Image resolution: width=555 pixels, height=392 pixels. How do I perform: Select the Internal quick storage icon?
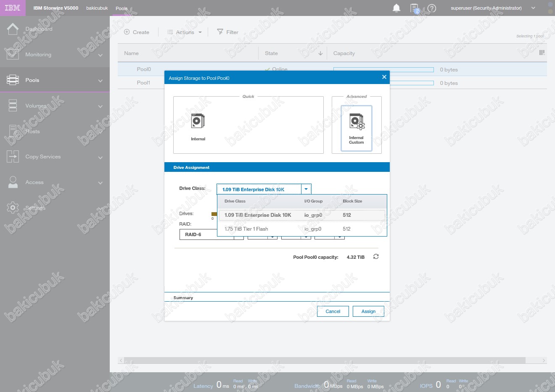(x=198, y=122)
